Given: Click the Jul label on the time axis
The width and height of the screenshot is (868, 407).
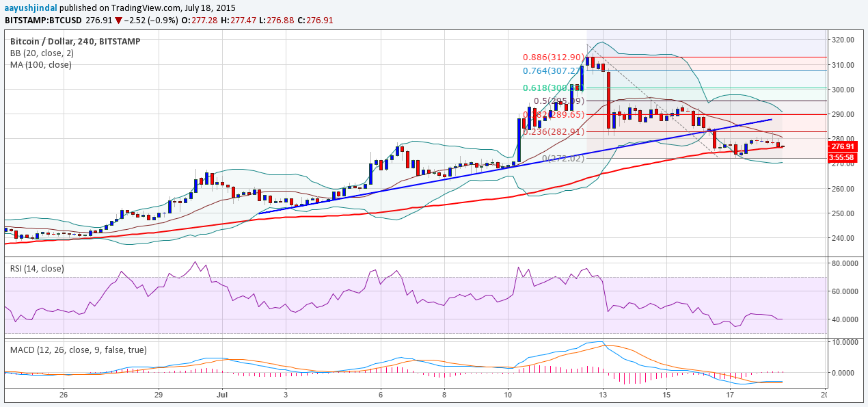Looking at the screenshot, I should [x=221, y=395].
